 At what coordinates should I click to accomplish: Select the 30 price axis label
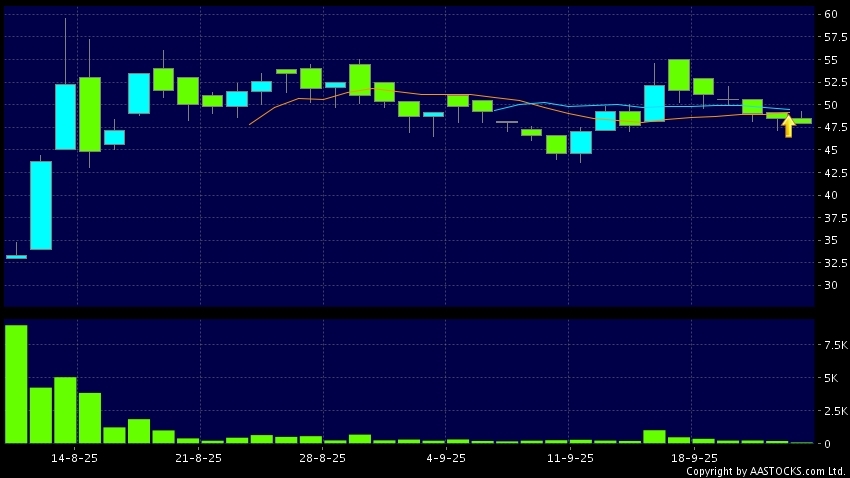[831, 285]
